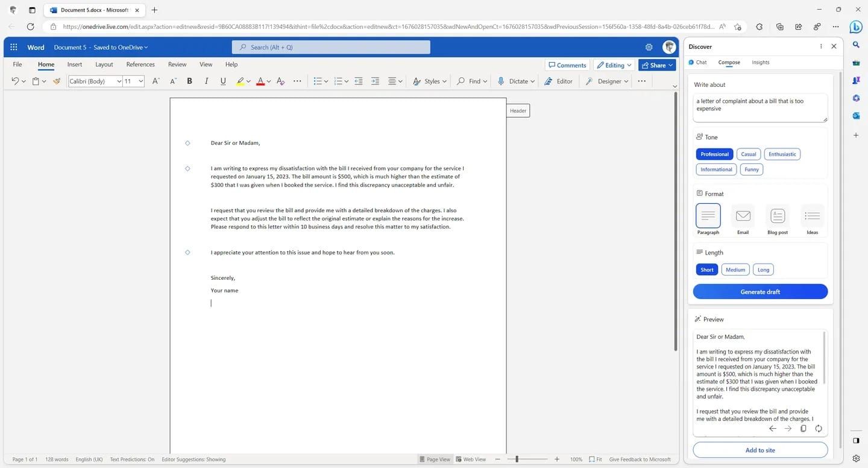Select the Email format option
Screen dimensions: 868x468
coord(743,220)
